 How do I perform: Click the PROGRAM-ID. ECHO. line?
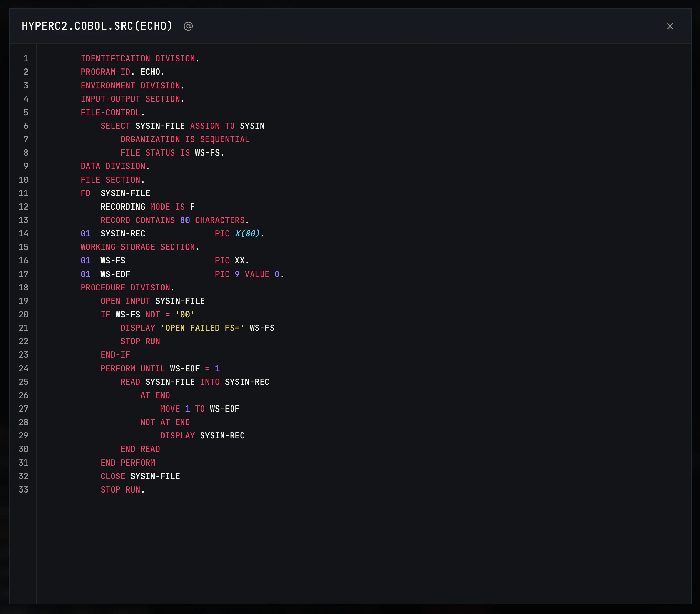(x=123, y=72)
